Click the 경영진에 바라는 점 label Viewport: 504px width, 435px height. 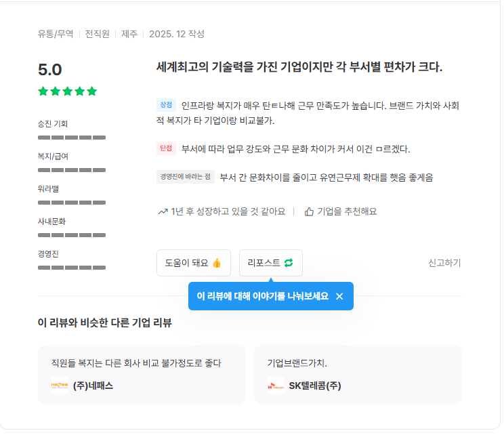(x=185, y=177)
